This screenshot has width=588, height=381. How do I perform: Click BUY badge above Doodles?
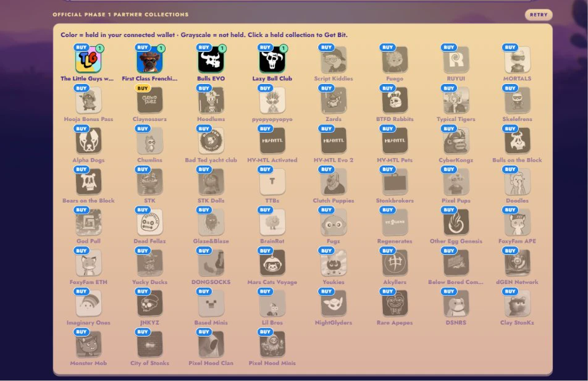pyautogui.click(x=510, y=169)
